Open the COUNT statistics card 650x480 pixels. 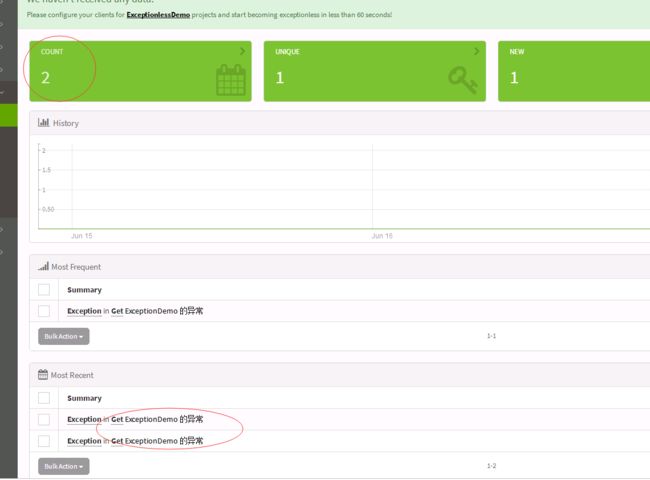click(x=140, y=71)
